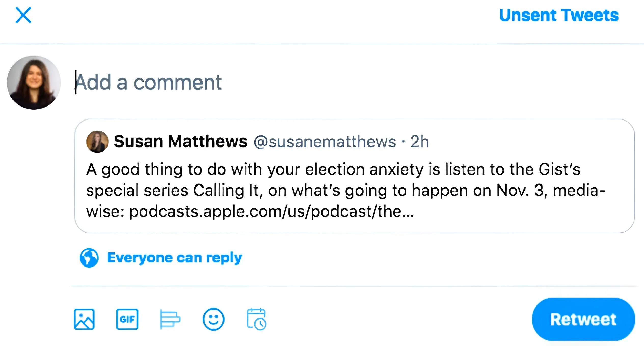Screen dimensions: 644x346
Task: Open the podcasts.apple.com link
Action: 271,211
